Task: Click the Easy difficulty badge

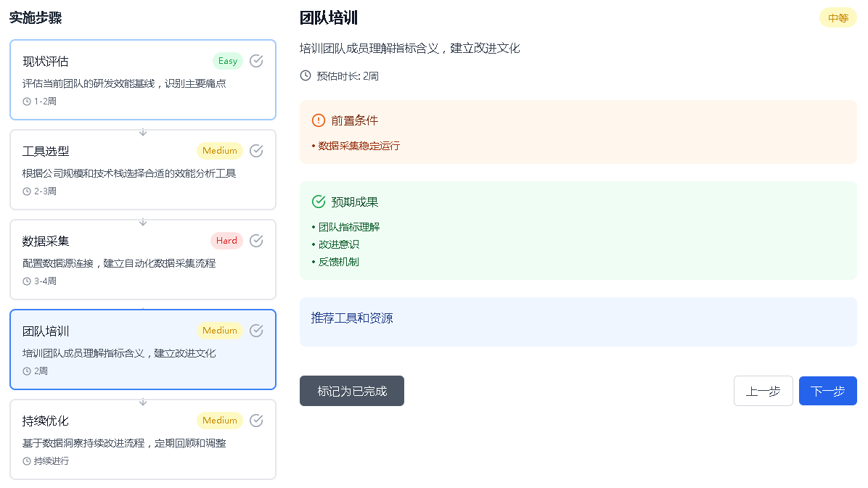Action: [x=227, y=61]
